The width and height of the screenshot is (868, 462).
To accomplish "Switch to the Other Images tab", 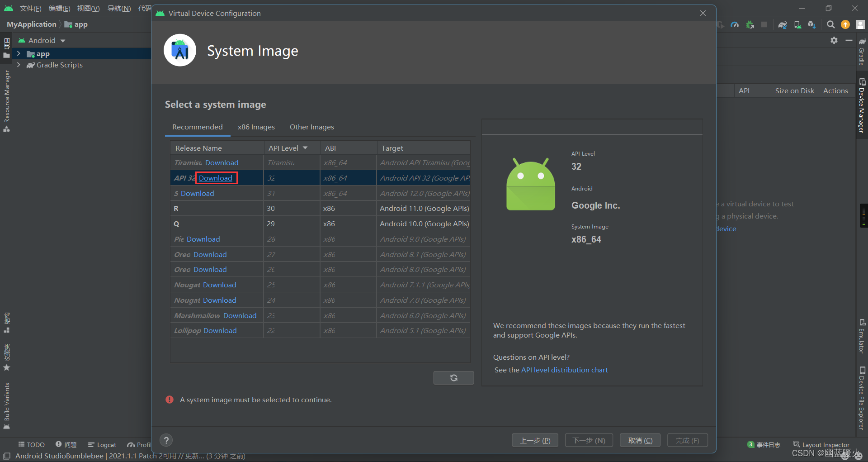I will (312, 127).
